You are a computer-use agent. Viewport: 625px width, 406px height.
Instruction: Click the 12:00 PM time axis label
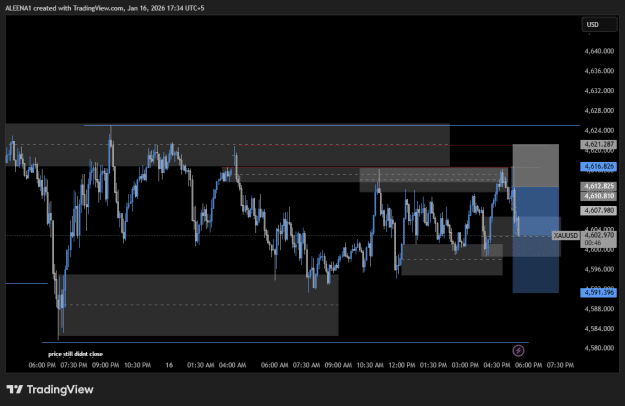point(402,365)
